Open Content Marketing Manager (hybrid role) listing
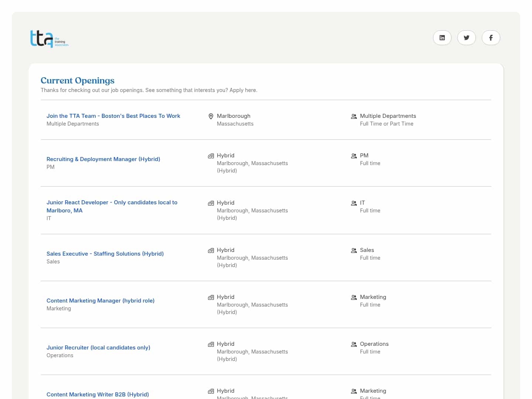This screenshot has height=399, width=532. tap(100, 301)
